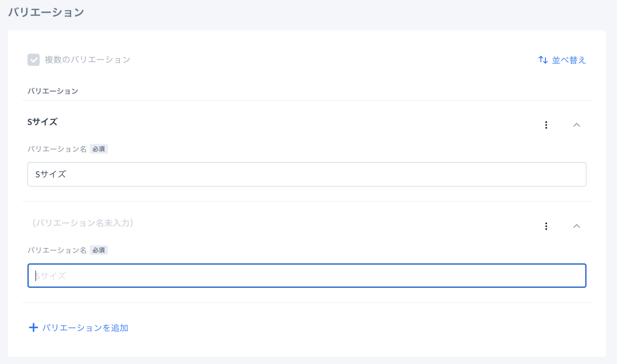The width and height of the screenshot is (617, 364).
Task: Open the 並べ替え reorder link
Action: 562,60
